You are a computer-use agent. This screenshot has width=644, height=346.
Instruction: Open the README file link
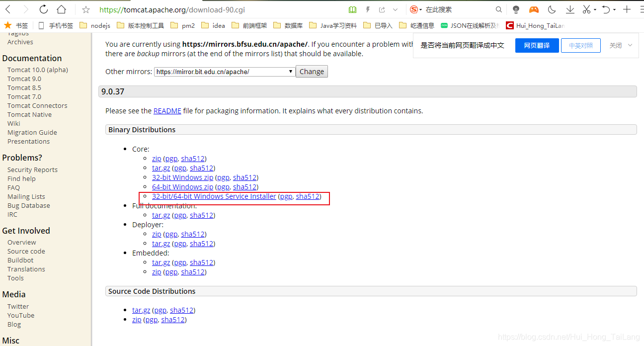pos(167,111)
